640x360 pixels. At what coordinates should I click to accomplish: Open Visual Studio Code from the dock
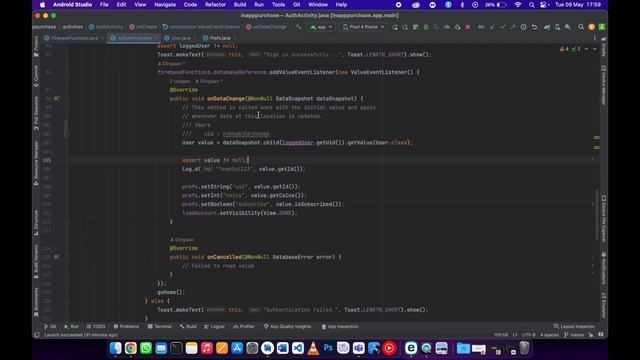click(x=298, y=348)
